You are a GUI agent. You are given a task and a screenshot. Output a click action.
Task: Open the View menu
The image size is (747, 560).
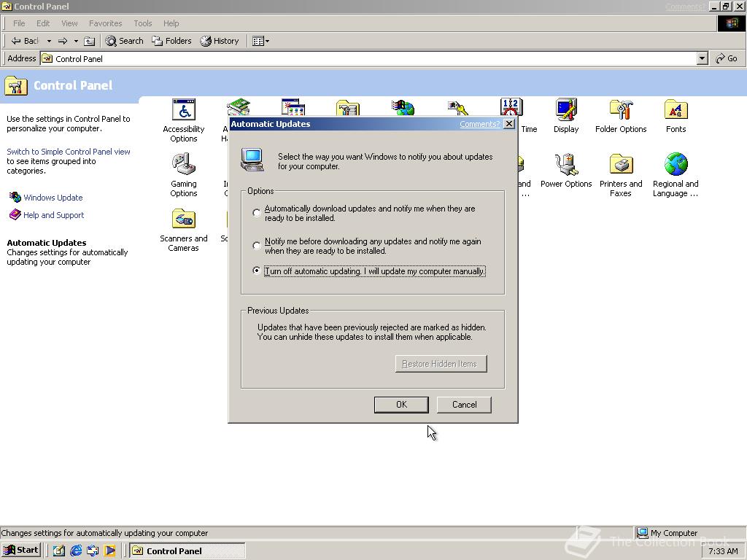pyautogui.click(x=69, y=23)
